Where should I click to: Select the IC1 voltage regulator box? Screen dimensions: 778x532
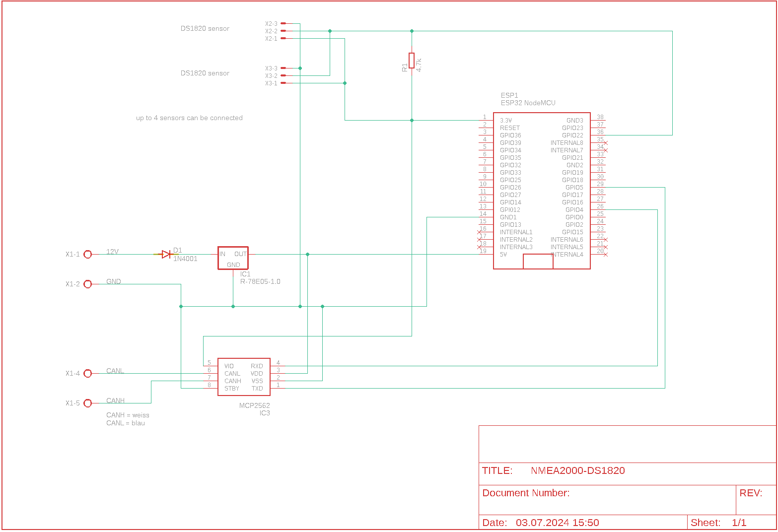point(233,258)
